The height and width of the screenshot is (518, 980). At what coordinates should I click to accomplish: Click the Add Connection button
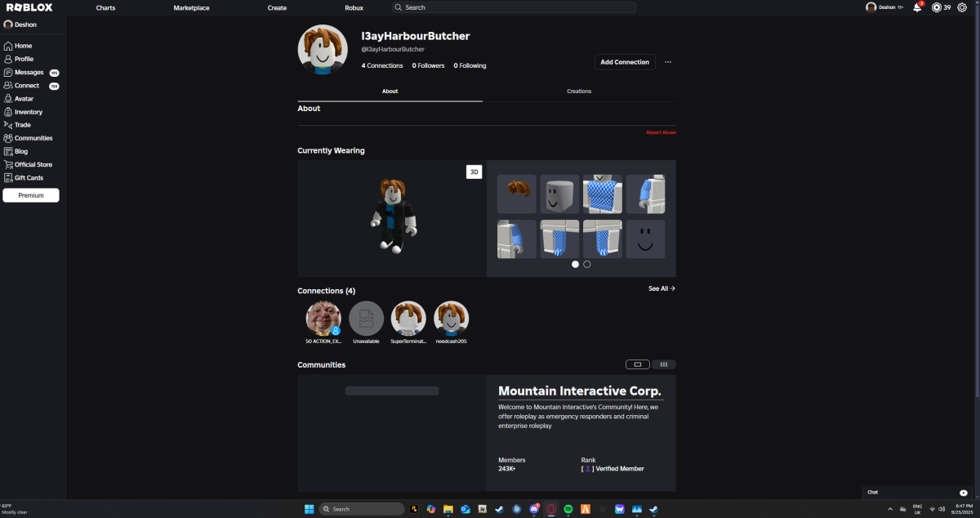click(x=625, y=62)
